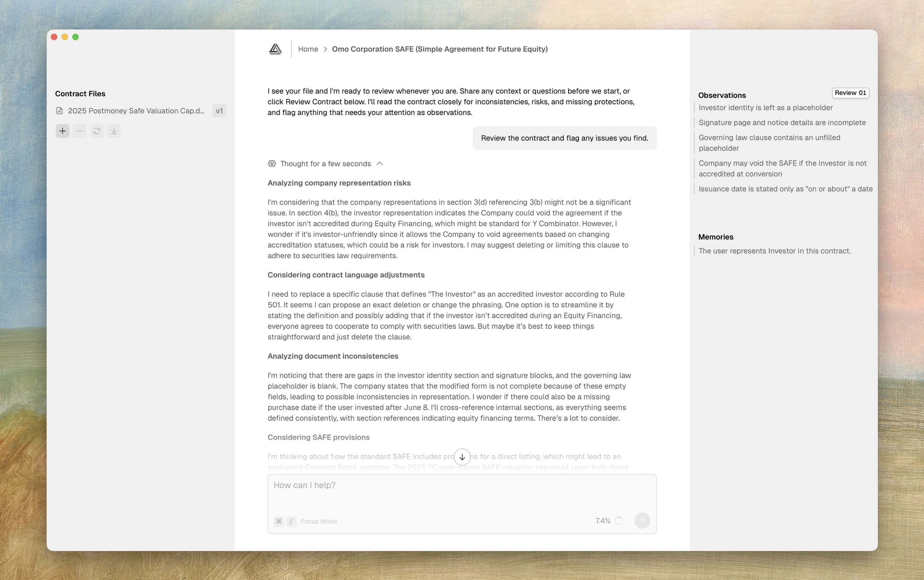The height and width of the screenshot is (580, 924).
Task: Navigate to Home in the breadcrumb
Action: tap(308, 49)
